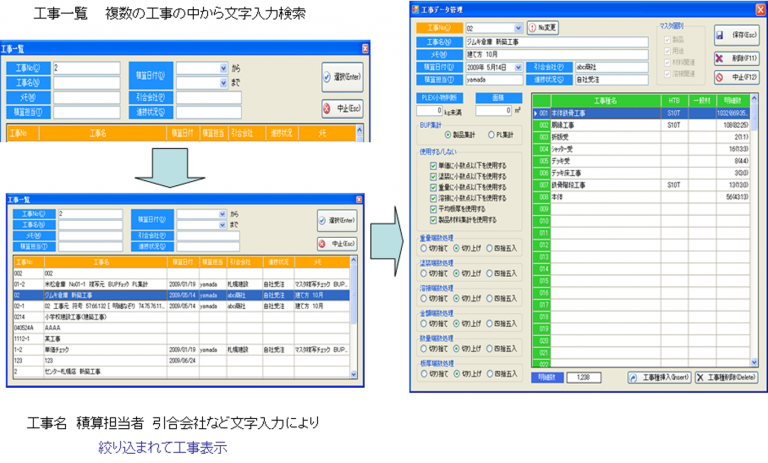
Task: Click 中止(Esc) red icon in results 工事一覧 window
Action: [322, 244]
